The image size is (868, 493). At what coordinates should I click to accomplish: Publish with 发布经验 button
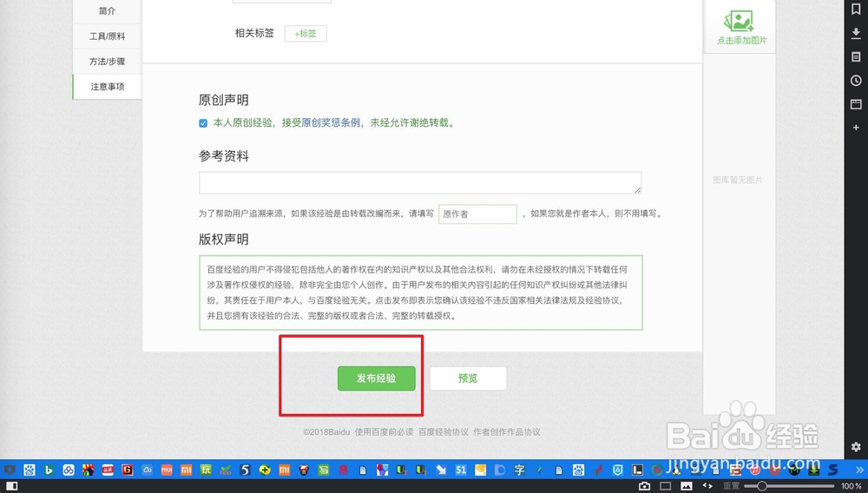click(377, 378)
